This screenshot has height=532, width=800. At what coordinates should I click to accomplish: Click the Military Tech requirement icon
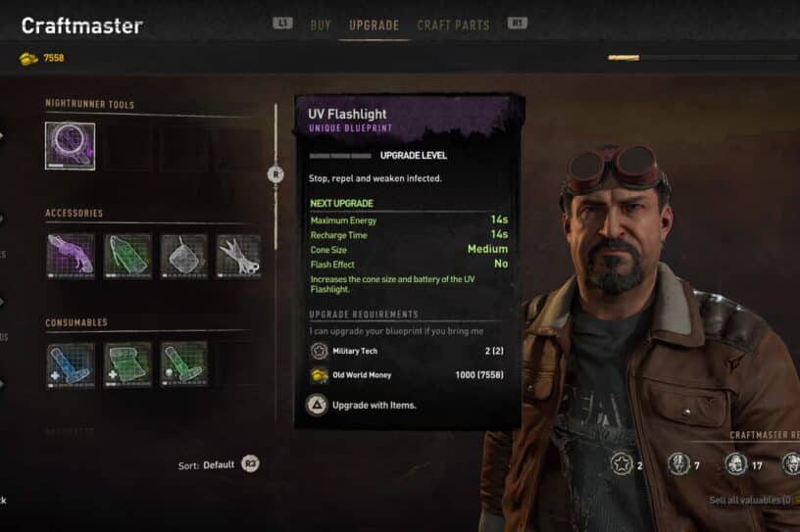pyautogui.click(x=319, y=351)
